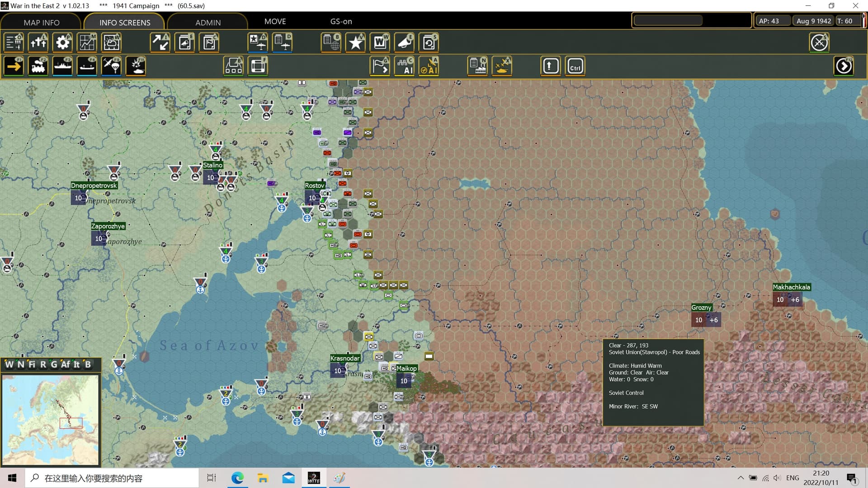Image resolution: width=868 pixels, height=488 pixels.
Task: Click the Grozny city label
Action: click(701, 307)
